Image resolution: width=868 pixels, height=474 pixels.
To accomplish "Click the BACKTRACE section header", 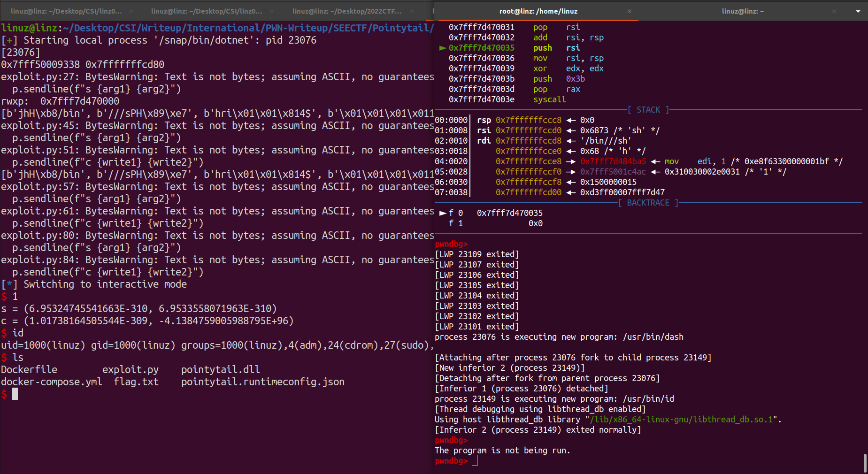I will (648, 203).
